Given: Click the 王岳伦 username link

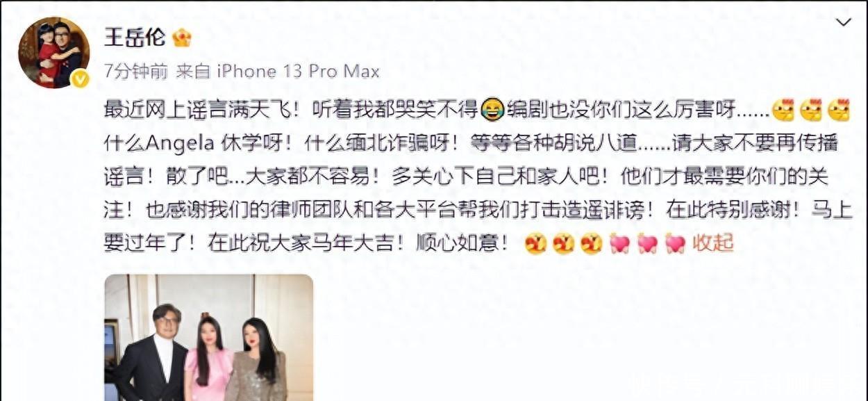Looking at the screenshot, I should pos(135,36).
